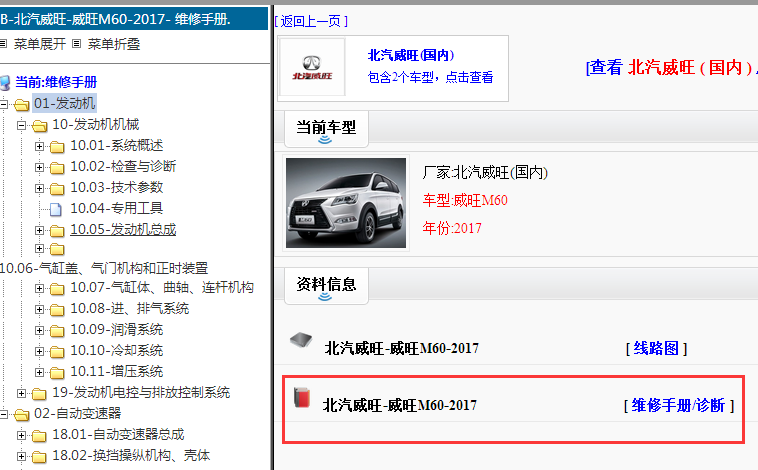The height and width of the screenshot is (470, 758).
Task: Click folder icon beside 10.01-系统概述
Action: coord(57,147)
